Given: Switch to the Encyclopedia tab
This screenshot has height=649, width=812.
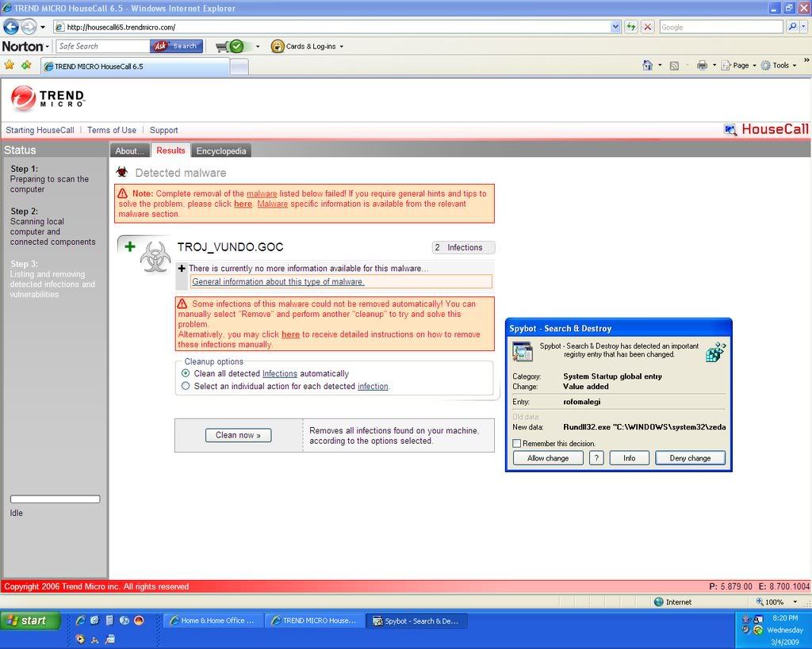Looking at the screenshot, I should coord(221,151).
